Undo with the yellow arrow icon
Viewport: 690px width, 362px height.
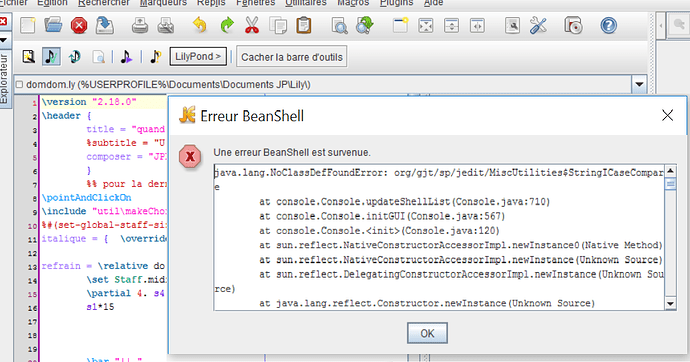tap(200, 25)
